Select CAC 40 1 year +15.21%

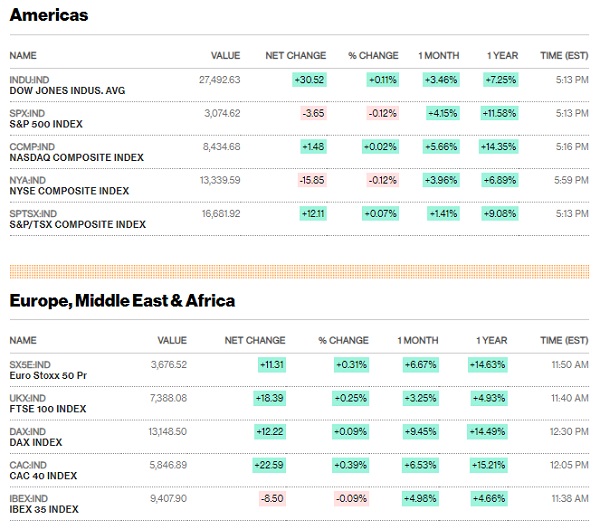489,465
